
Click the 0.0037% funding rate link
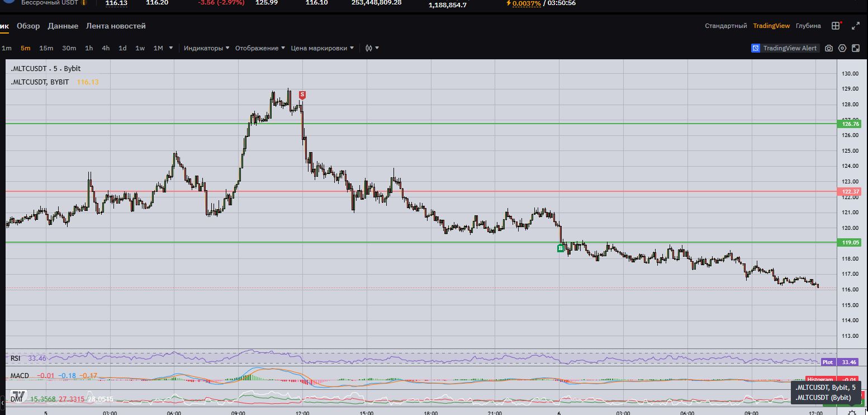coord(528,3)
